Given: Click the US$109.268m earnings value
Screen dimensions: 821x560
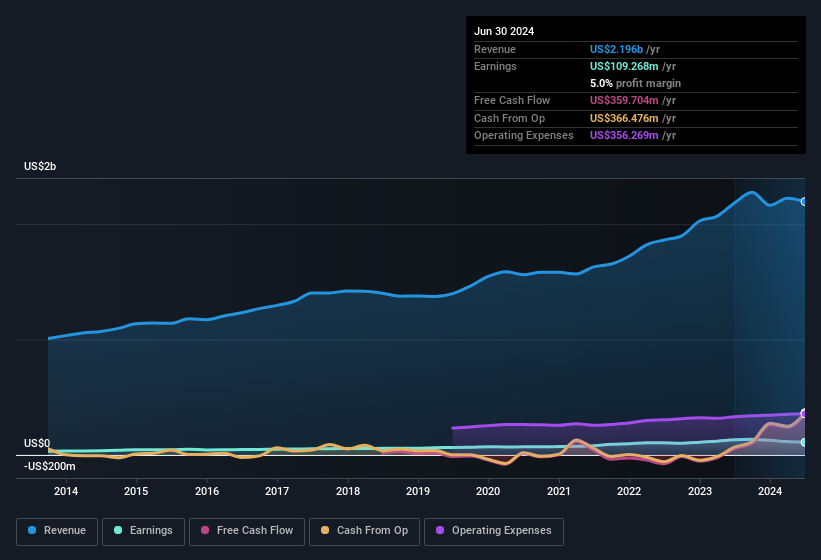Looking at the screenshot, I should [x=624, y=66].
